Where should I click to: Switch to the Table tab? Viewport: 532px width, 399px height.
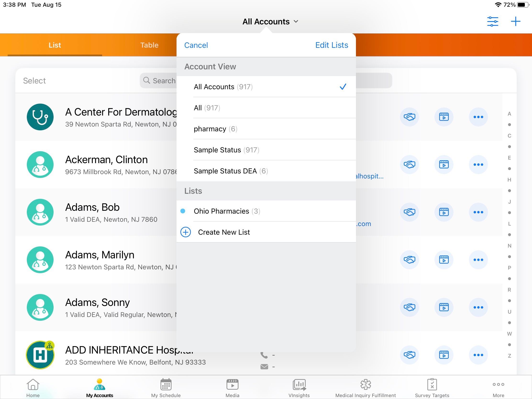pos(149,45)
